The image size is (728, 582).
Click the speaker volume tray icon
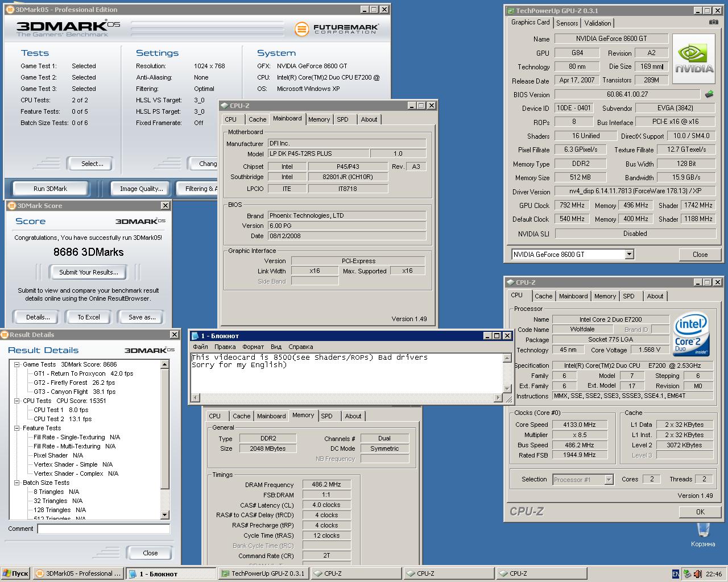697,573
